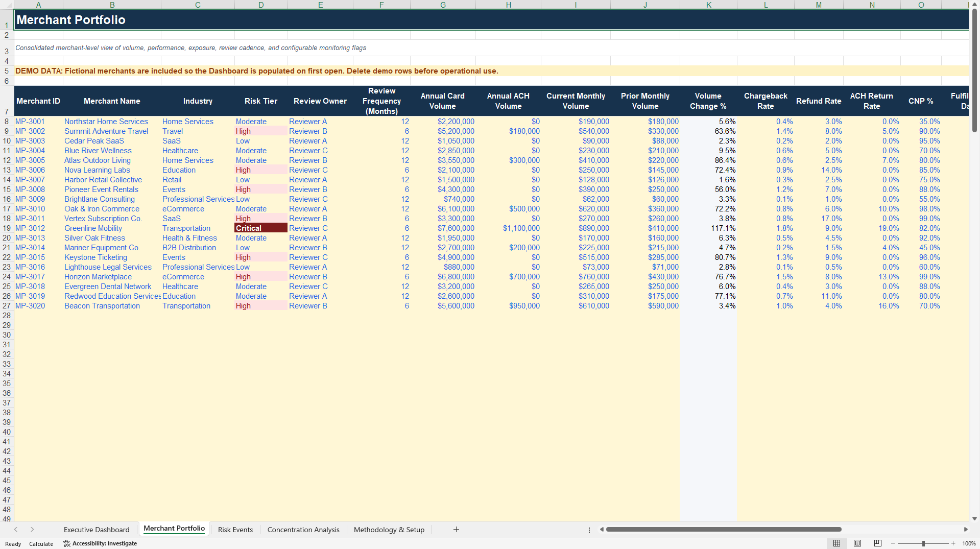Select the subtitle description cell in row 3

coord(491,48)
